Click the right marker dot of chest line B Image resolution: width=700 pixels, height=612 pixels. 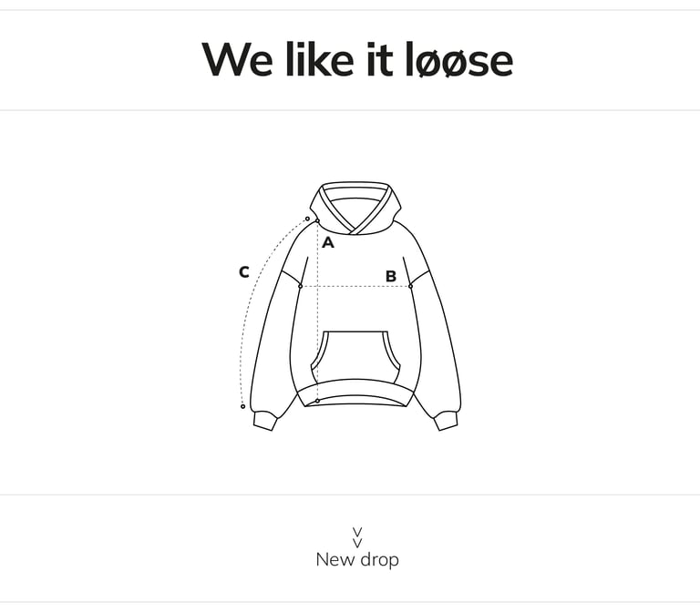pos(411,286)
